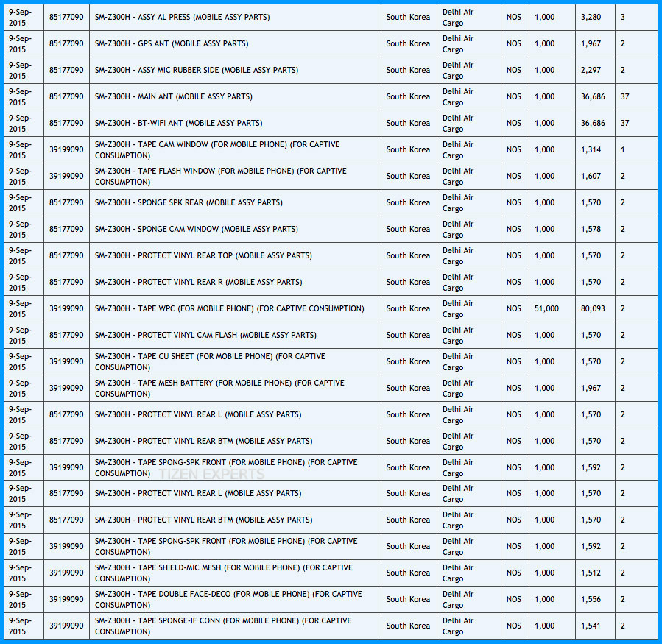Select the TAPE SPONGE-IF CONN description
The image size is (662, 644).
pos(223,626)
